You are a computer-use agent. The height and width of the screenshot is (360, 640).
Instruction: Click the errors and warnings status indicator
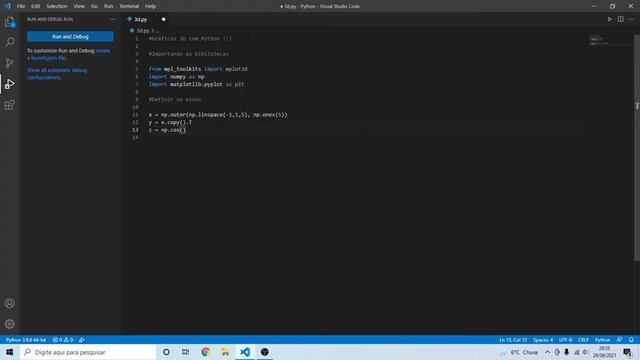pyautogui.click(x=62, y=340)
